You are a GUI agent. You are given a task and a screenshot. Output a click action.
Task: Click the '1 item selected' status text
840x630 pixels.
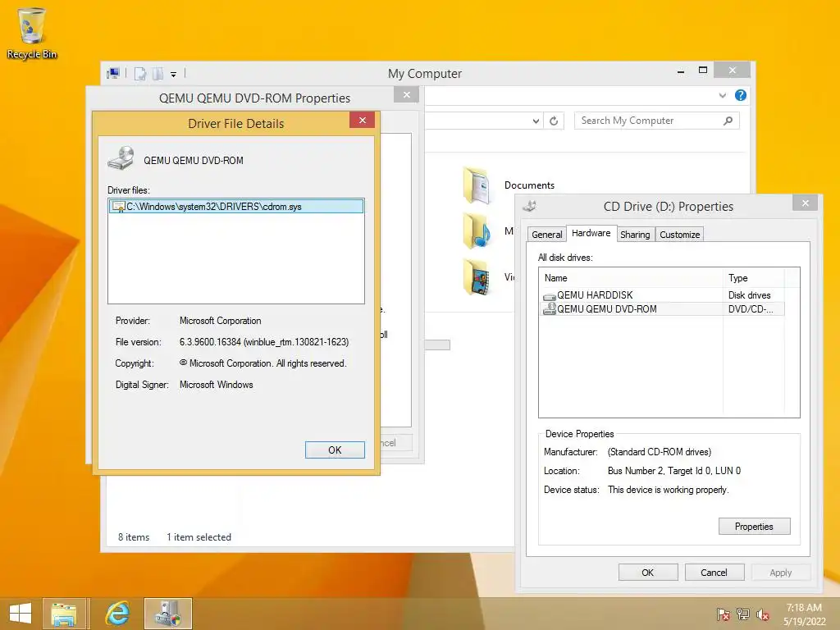[x=199, y=536]
